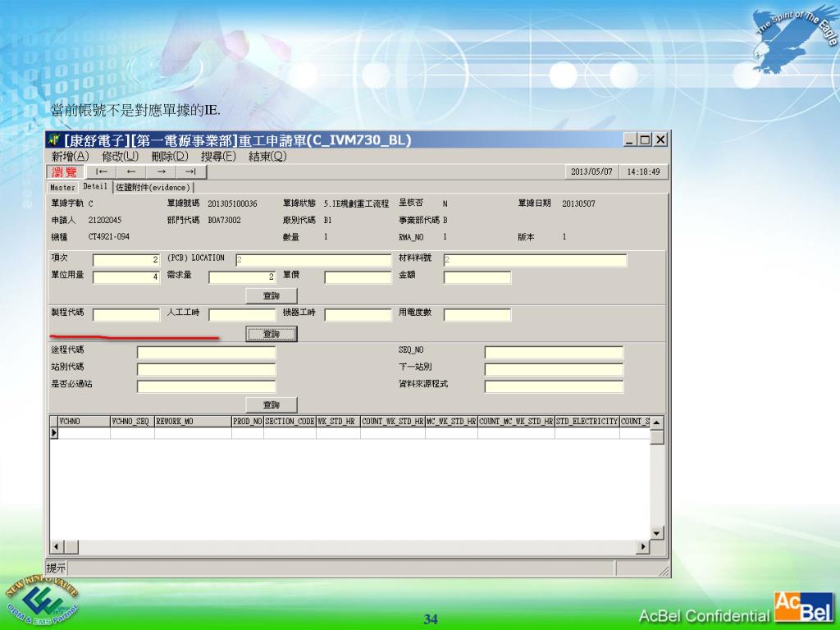Viewport: 840px width, 630px height.
Task: Click 查詢 button below the 需求量 field
Action: coord(272,295)
